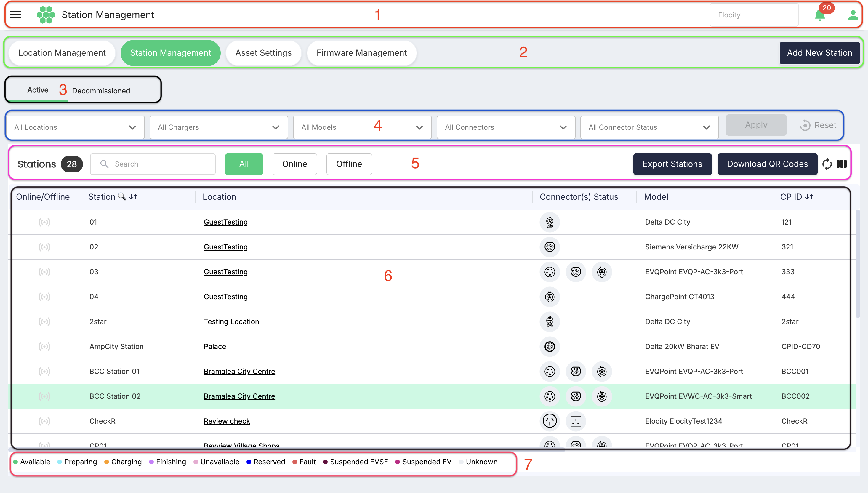Click the connector icon for station 02
This screenshot has width=868, height=493.
pyautogui.click(x=550, y=247)
